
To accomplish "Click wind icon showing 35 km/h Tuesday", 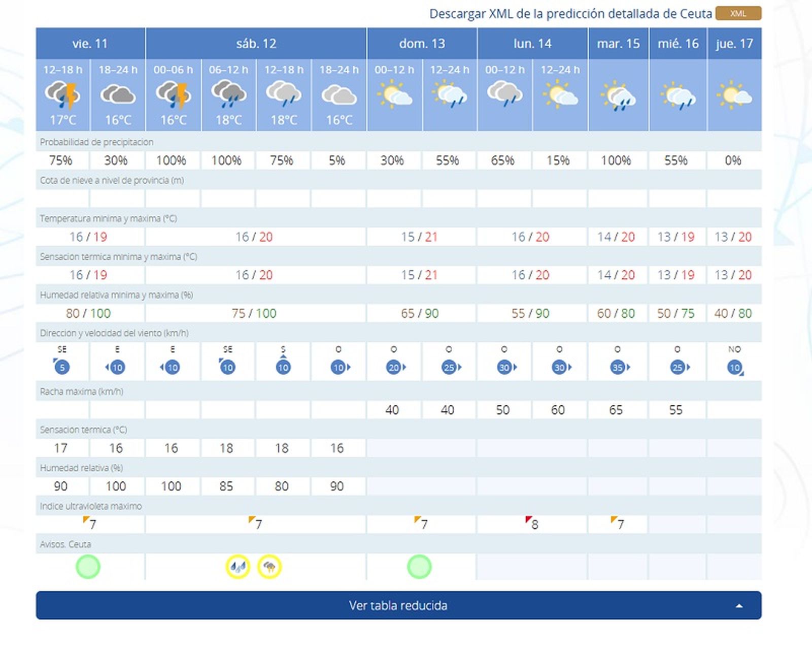I will pyautogui.click(x=618, y=367).
